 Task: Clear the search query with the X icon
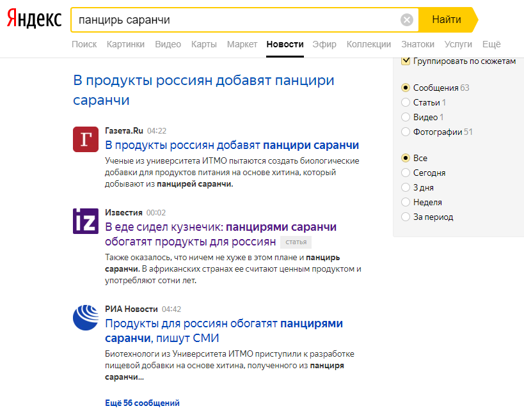click(x=407, y=20)
